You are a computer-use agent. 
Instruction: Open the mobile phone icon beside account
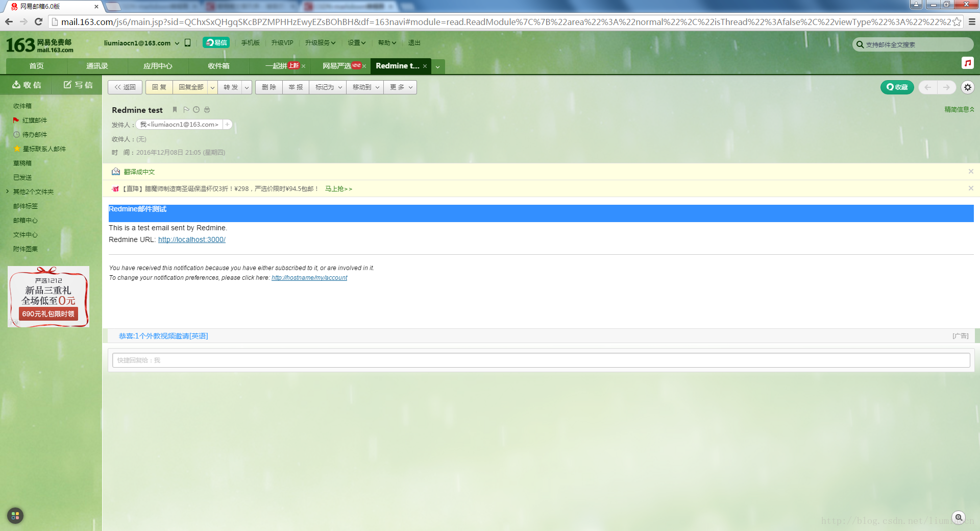tap(187, 43)
